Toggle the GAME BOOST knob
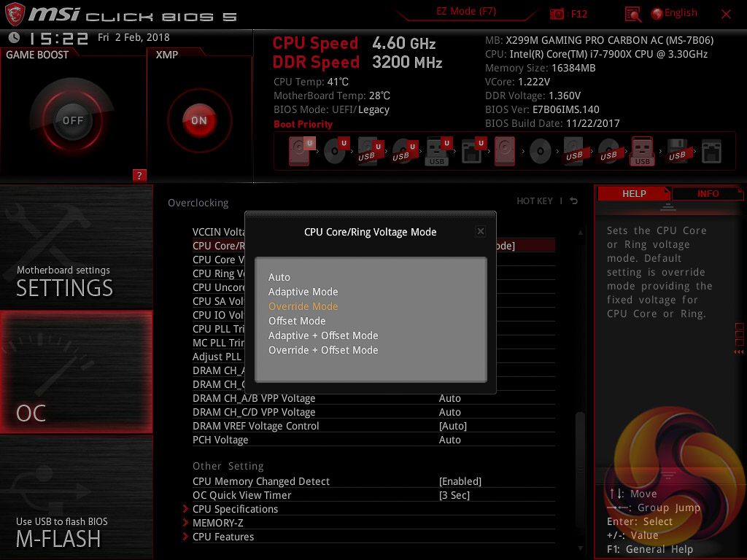The height and width of the screenshot is (560, 747). pos(72,120)
